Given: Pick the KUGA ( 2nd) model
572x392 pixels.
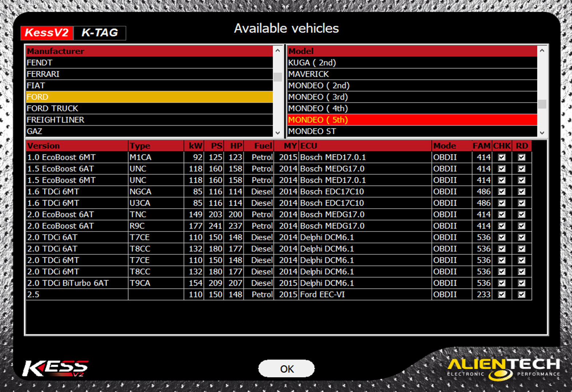Looking at the screenshot, I should click(412, 63).
